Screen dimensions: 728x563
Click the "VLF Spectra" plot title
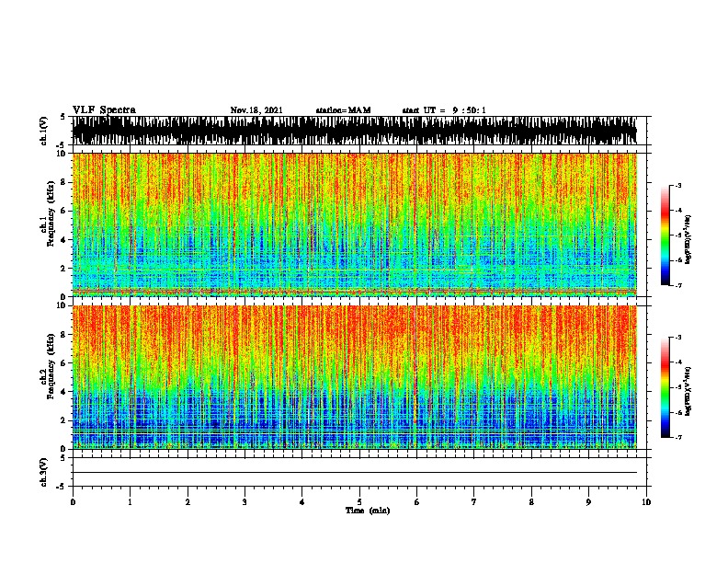[x=104, y=110]
